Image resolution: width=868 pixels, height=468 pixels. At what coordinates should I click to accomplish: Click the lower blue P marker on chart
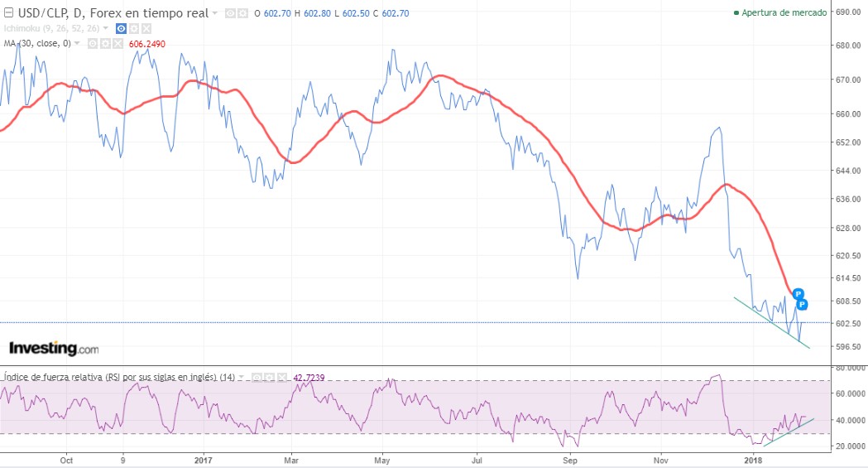pyautogui.click(x=802, y=305)
